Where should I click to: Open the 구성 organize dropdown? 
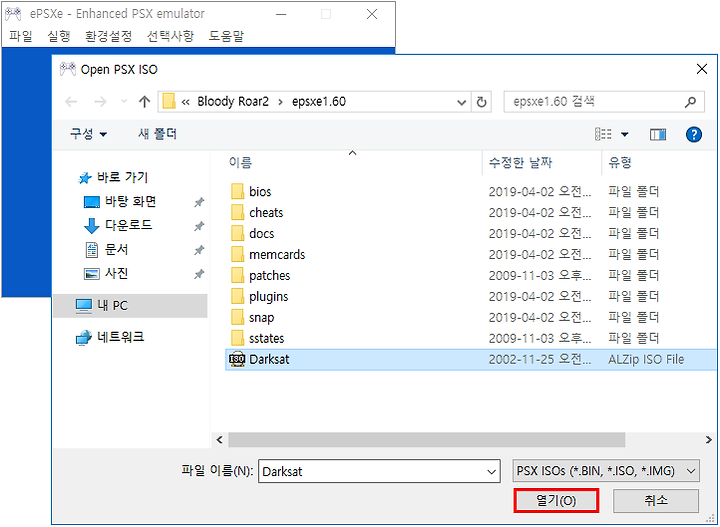tap(88, 134)
